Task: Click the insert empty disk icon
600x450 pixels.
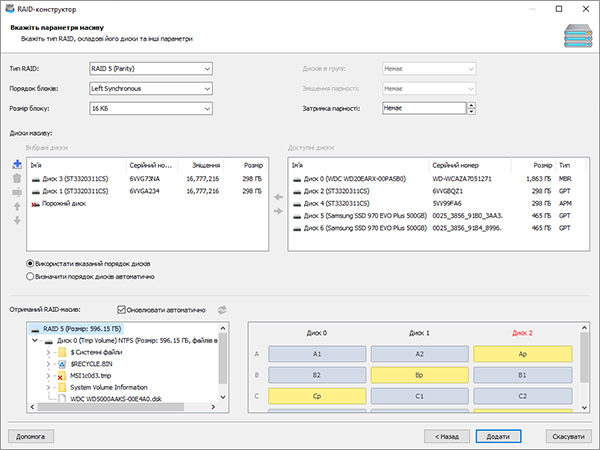Action: point(17,192)
